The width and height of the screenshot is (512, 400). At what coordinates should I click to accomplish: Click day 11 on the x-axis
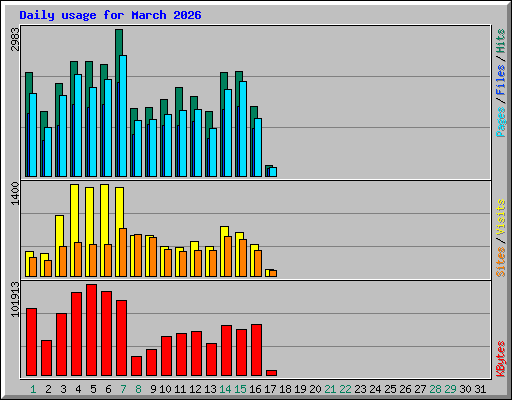(180, 389)
